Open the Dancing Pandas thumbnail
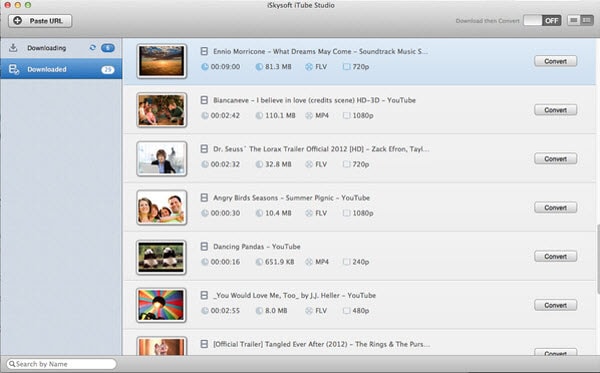Screen dimensions: 600x373 click(161, 257)
